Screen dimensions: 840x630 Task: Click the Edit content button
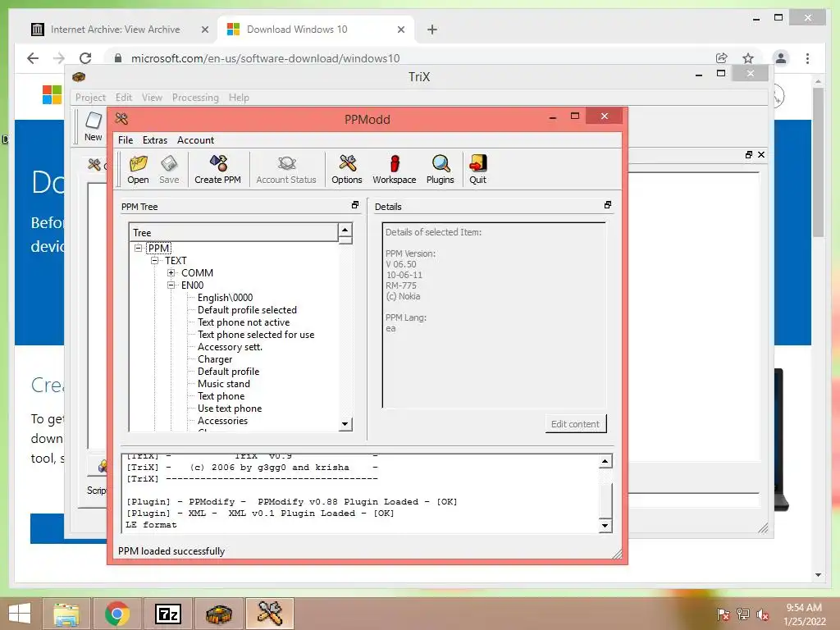(x=575, y=424)
